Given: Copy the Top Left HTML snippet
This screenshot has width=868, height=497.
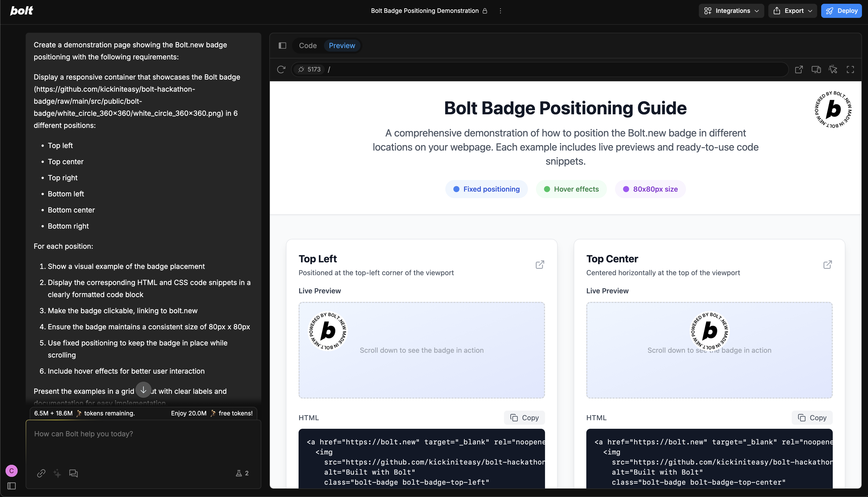Looking at the screenshot, I should [524, 417].
